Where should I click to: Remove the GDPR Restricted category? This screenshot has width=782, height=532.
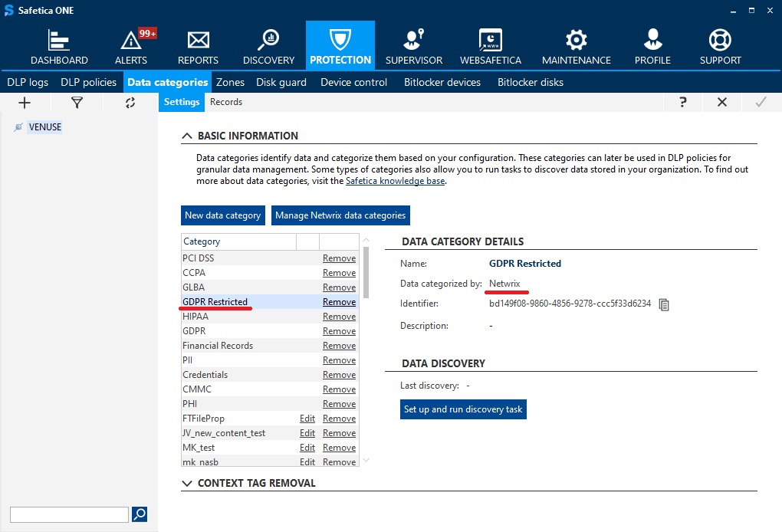pos(339,302)
